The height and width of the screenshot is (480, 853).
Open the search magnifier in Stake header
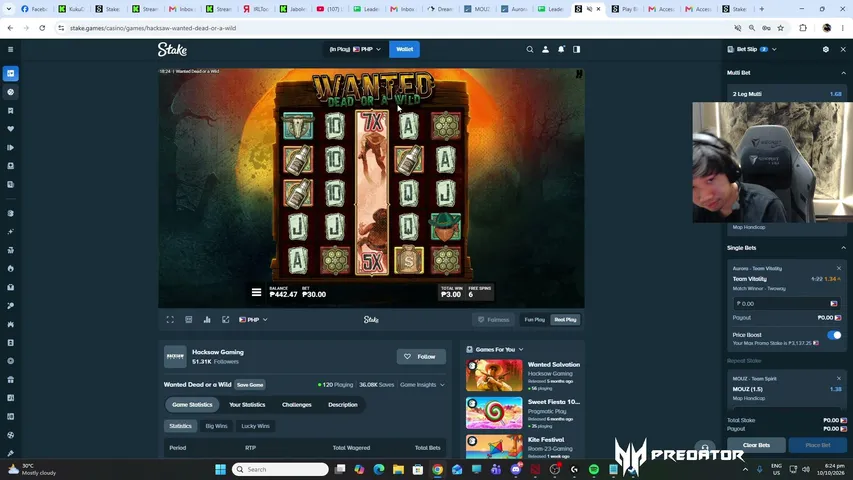tap(529, 50)
